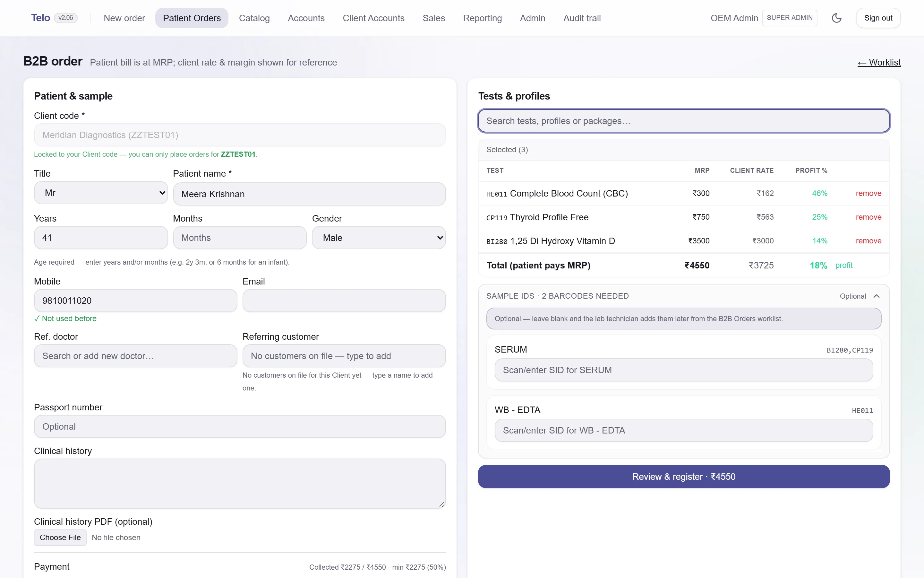Open the New order tab
The width and height of the screenshot is (924, 578).
(124, 18)
